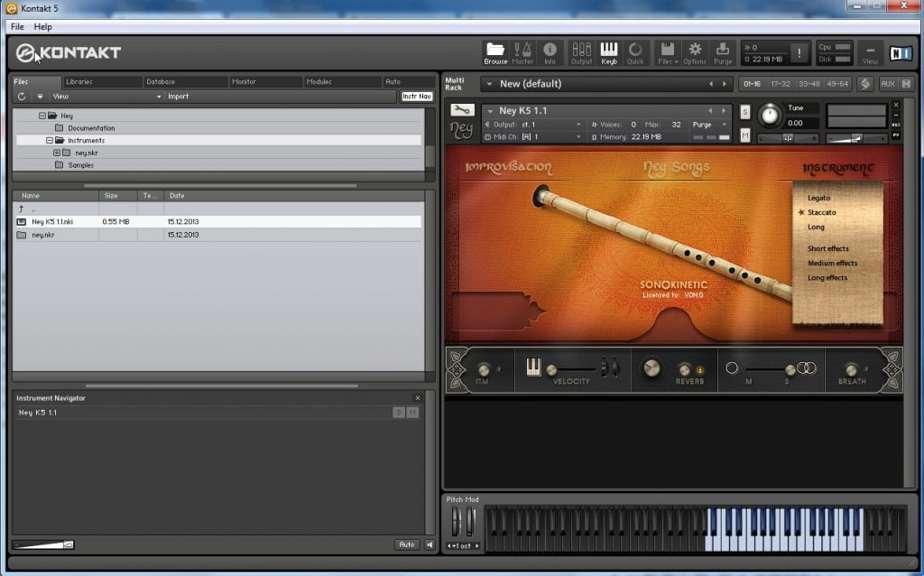Open instrument edit mode wrench icon

click(x=462, y=110)
